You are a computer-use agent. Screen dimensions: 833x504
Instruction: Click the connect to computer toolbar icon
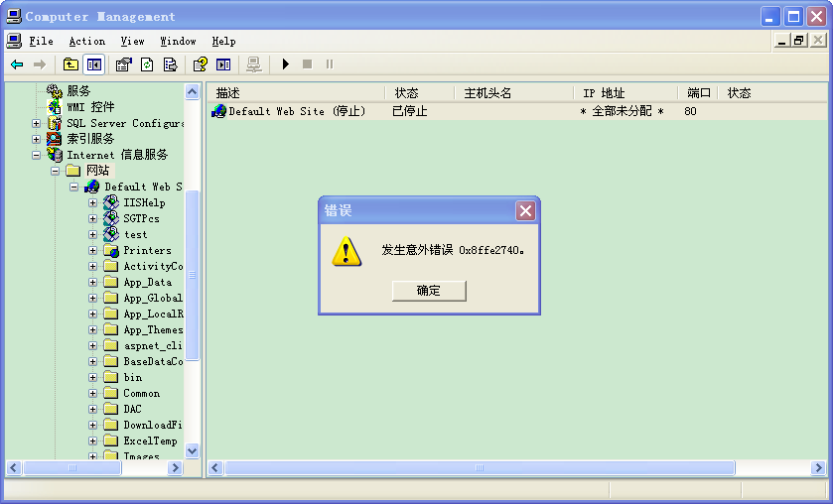click(x=254, y=64)
